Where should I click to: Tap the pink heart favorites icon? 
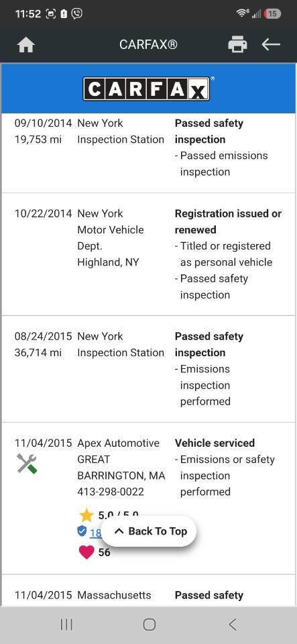(86, 552)
